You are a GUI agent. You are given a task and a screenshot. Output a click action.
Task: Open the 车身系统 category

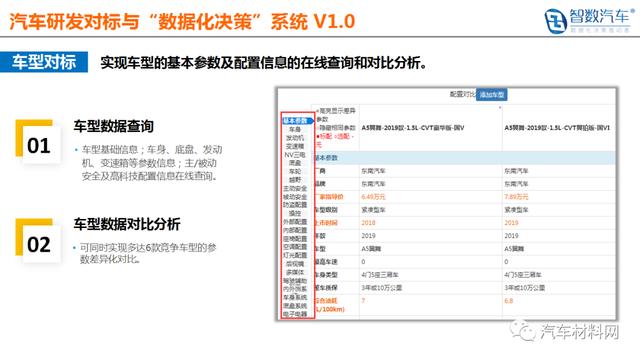point(295,298)
